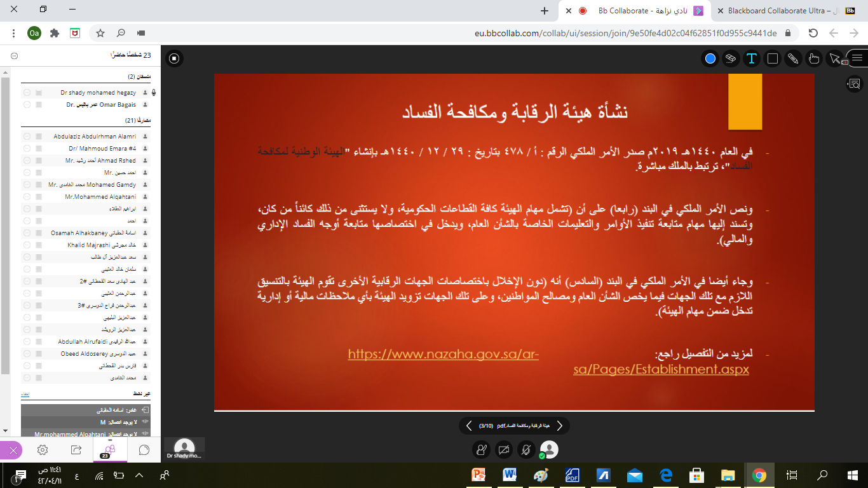The height and width of the screenshot is (488, 868).
Task: Open the blue annotation color picker
Action: pos(710,58)
